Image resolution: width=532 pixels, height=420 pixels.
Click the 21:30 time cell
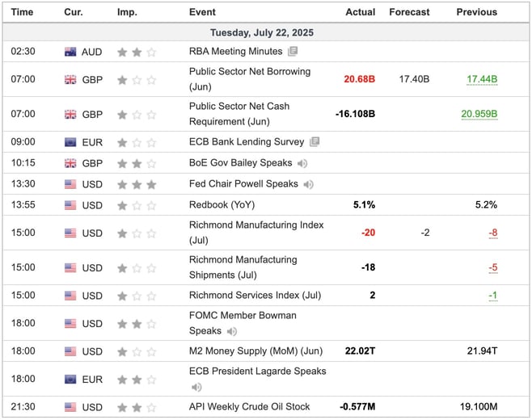pyautogui.click(x=23, y=407)
